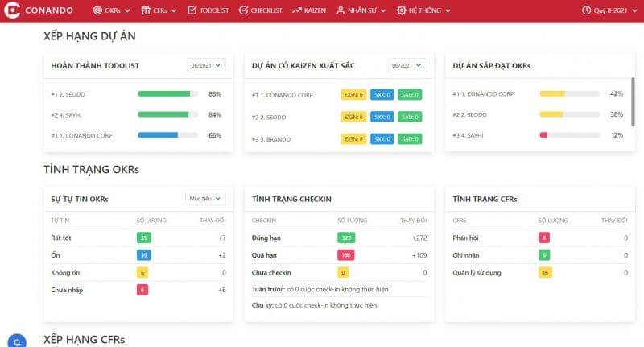Click SAYHI 84% todolist progress bar
Viewport: 644px width, 347px height.
click(168, 114)
